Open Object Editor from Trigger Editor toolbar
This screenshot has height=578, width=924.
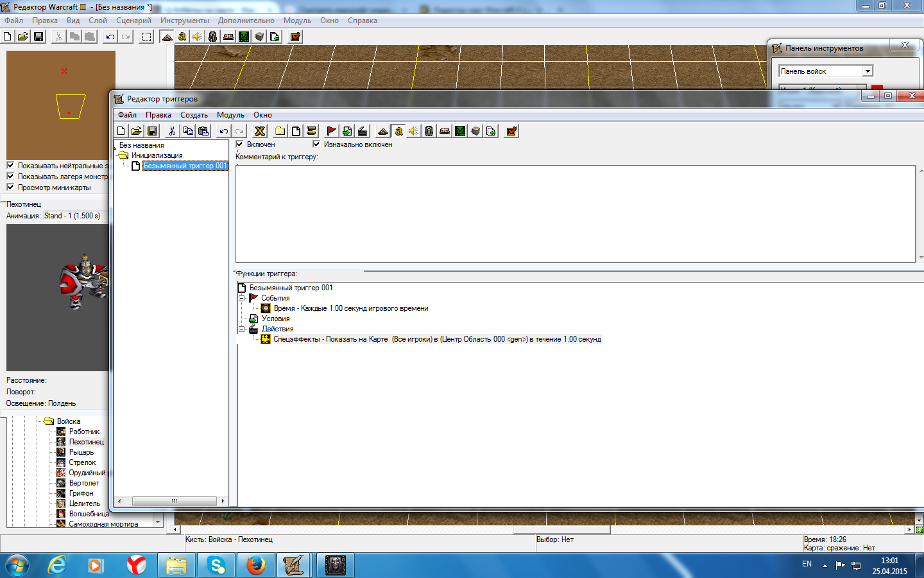(429, 131)
